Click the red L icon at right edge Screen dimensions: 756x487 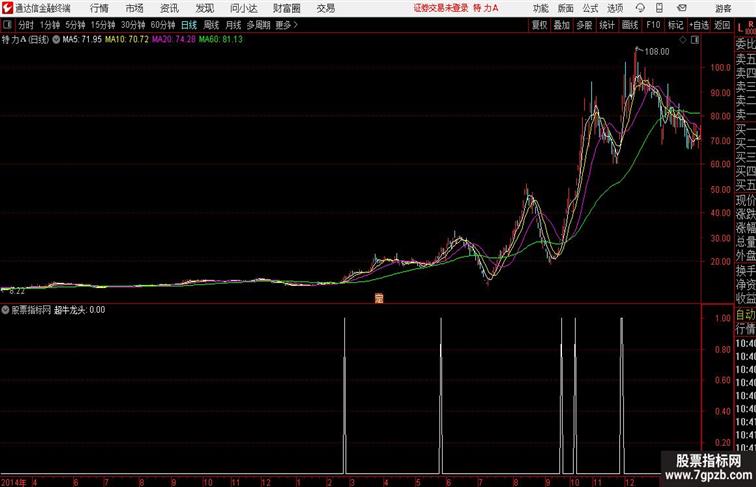[x=741, y=28]
